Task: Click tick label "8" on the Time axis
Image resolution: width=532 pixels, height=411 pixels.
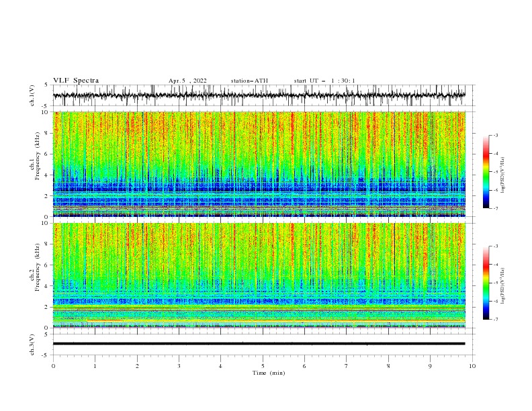Action: 388,366
